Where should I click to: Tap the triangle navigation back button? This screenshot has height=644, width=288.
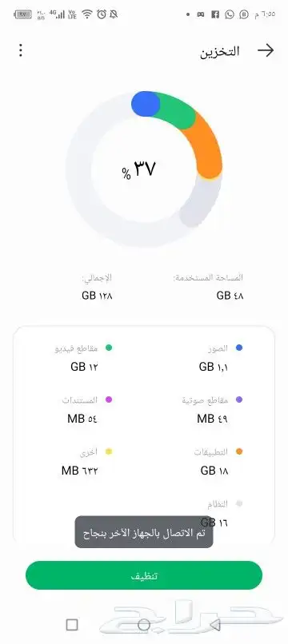214,625
